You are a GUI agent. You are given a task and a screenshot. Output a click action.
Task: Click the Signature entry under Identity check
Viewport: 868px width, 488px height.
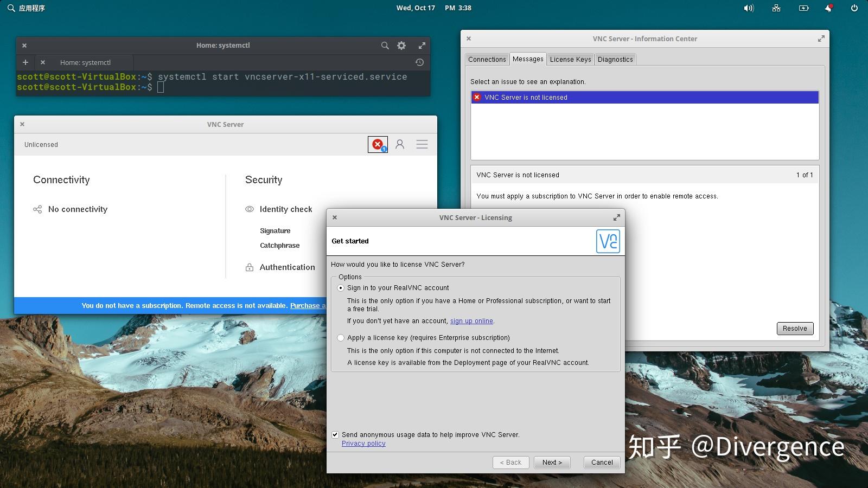point(275,231)
